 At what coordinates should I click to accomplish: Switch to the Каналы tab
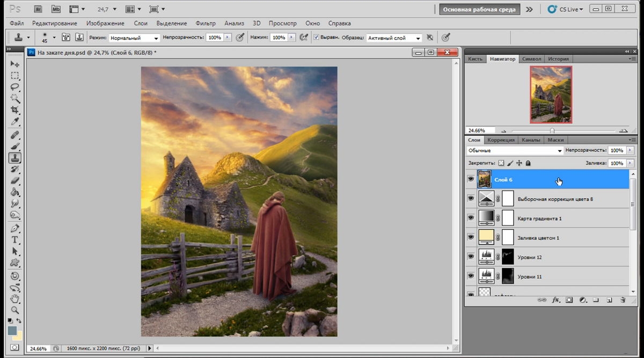pyautogui.click(x=531, y=140)
